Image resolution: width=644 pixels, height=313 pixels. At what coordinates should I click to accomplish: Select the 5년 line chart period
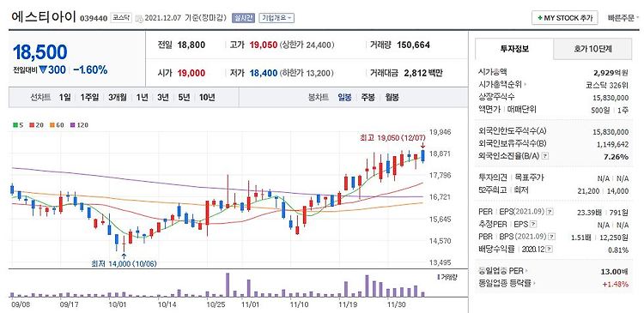point(184,98)
